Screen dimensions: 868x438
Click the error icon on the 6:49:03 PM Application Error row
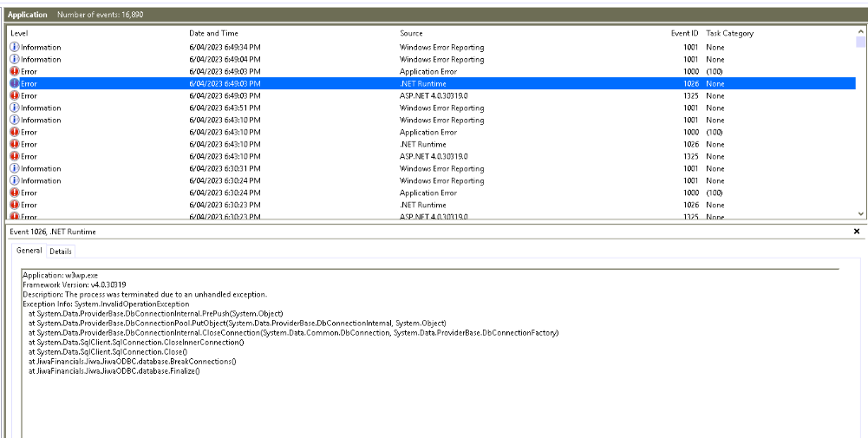[14, 71]
